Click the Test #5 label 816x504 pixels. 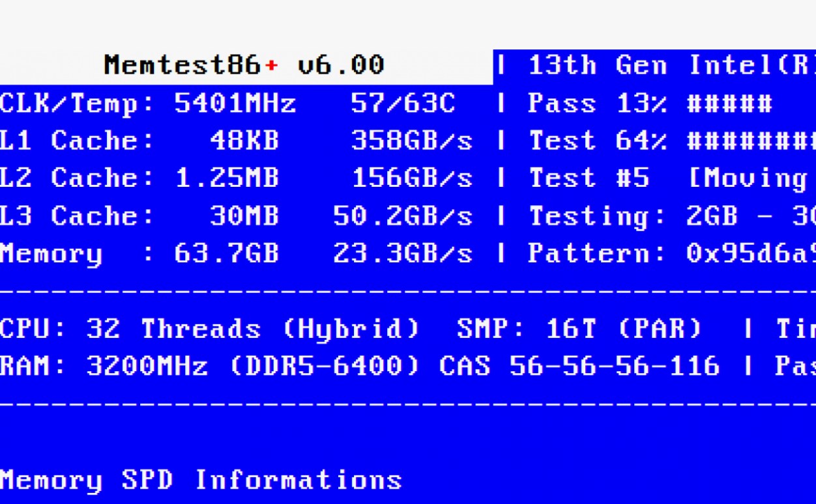point(589,178)
